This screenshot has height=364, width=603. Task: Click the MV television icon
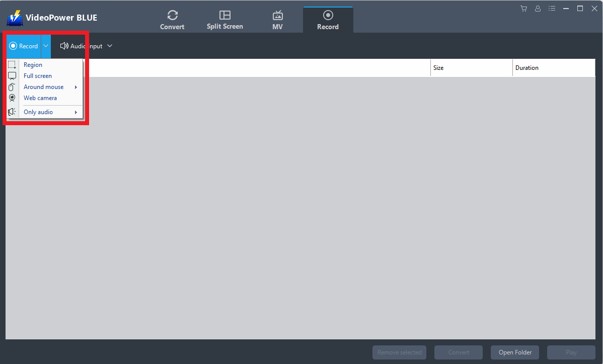(x=278, y=15)
